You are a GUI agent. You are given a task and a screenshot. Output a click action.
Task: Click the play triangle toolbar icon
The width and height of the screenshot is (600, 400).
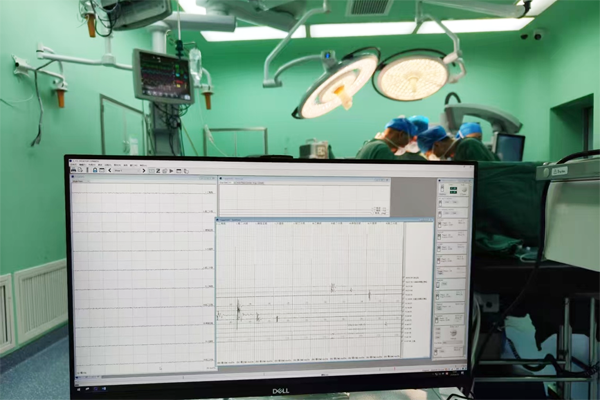[171, 171]
